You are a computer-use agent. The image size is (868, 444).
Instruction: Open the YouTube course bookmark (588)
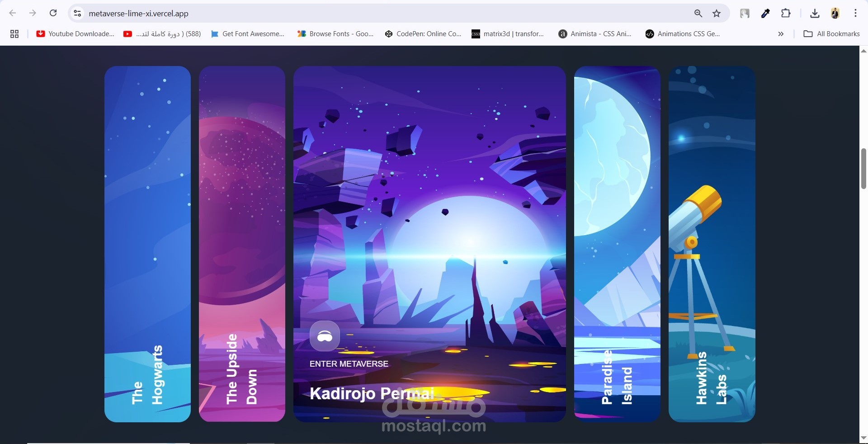(x=162, y=34)
